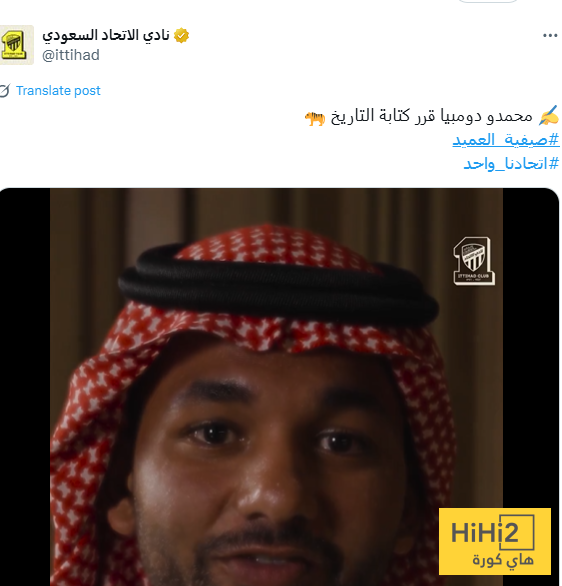The image size is (562, 586).
Task: Click the post text about محمدو دومبيا
Action: pyautogui.click(x=431, y=116)
